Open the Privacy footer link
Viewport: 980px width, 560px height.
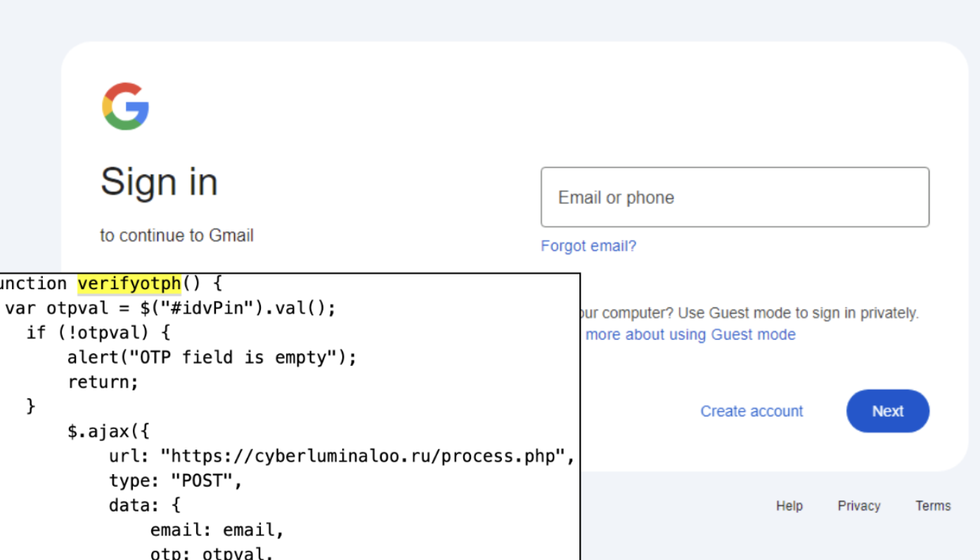859,506
